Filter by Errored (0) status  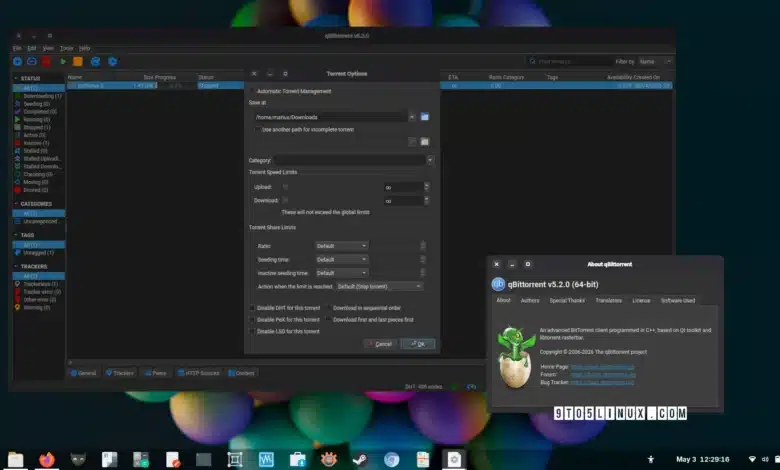click(x=39, y=190)
